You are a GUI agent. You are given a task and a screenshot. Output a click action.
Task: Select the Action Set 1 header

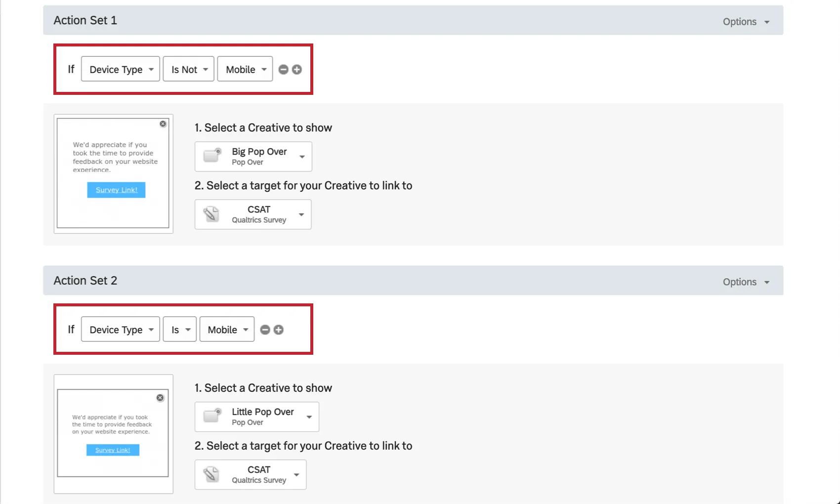coord(85,20)
